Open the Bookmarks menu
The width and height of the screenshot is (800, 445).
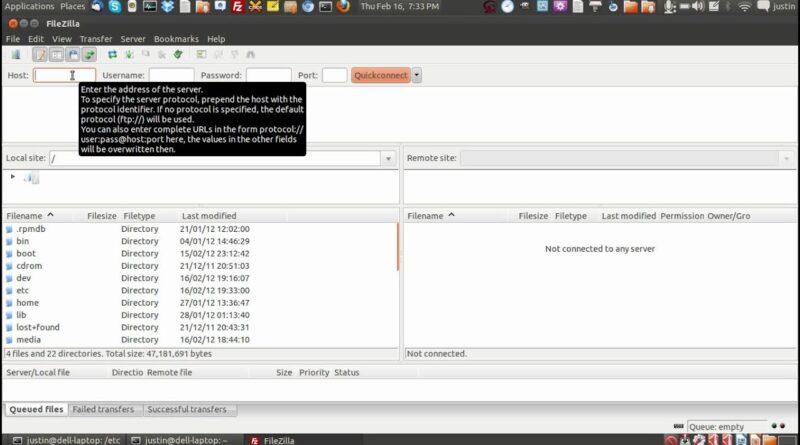click(176, 39)
